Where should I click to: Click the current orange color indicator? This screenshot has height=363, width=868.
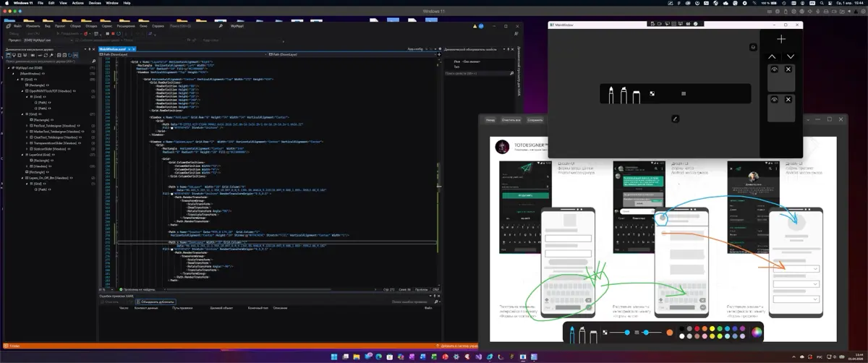click(670, 333)
